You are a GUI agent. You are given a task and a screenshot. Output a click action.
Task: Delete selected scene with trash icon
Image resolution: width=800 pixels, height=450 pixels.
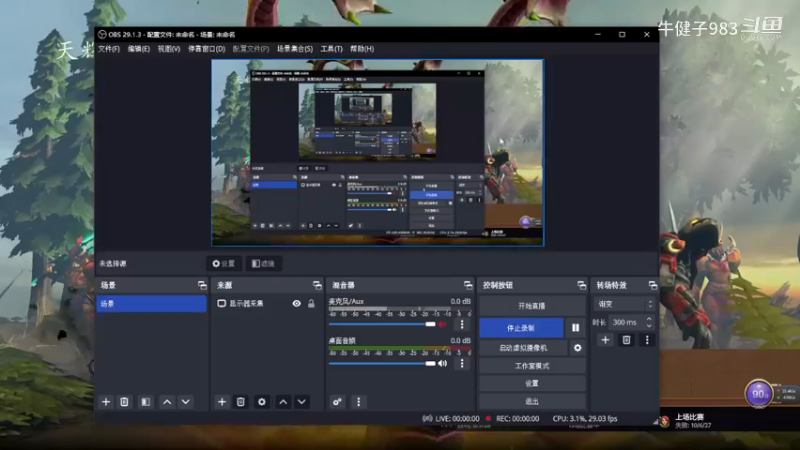coord(124,402)
